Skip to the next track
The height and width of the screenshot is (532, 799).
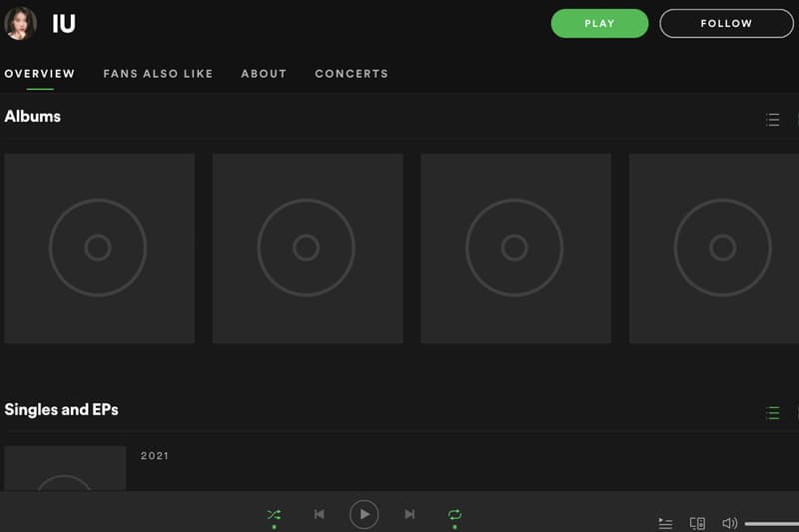click(x=409, y=514)
